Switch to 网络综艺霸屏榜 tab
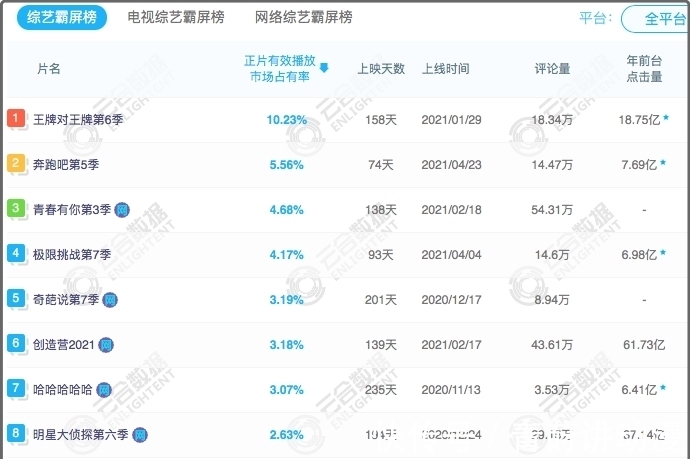The image size is (690, 459). (304, 17)
